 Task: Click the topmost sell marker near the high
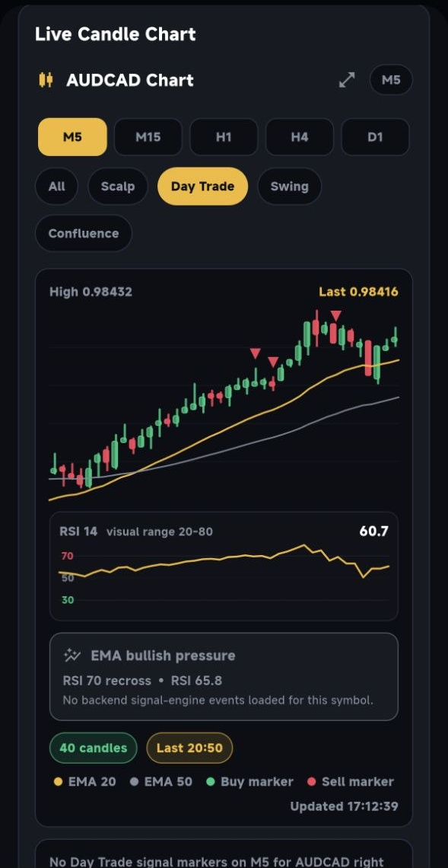[335, 316]
